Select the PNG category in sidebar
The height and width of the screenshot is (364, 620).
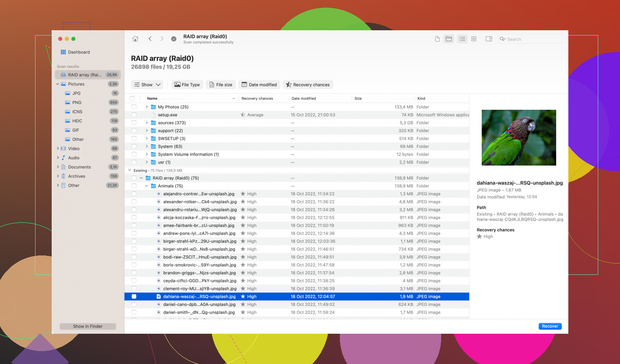pos(77,103)
